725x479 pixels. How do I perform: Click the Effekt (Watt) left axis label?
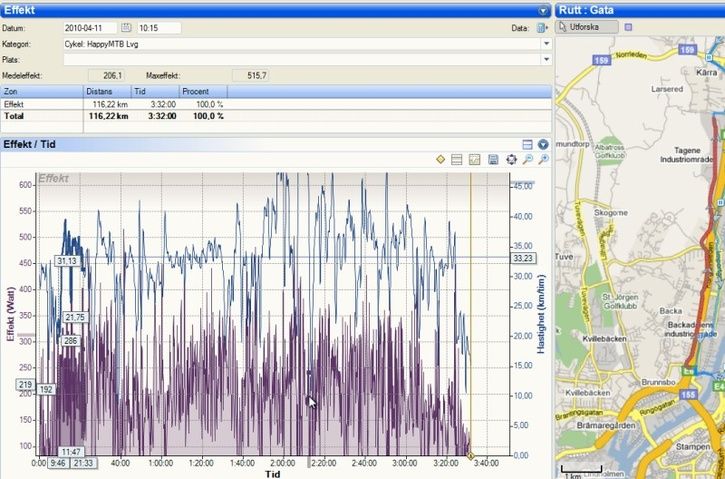pos(11,314)
